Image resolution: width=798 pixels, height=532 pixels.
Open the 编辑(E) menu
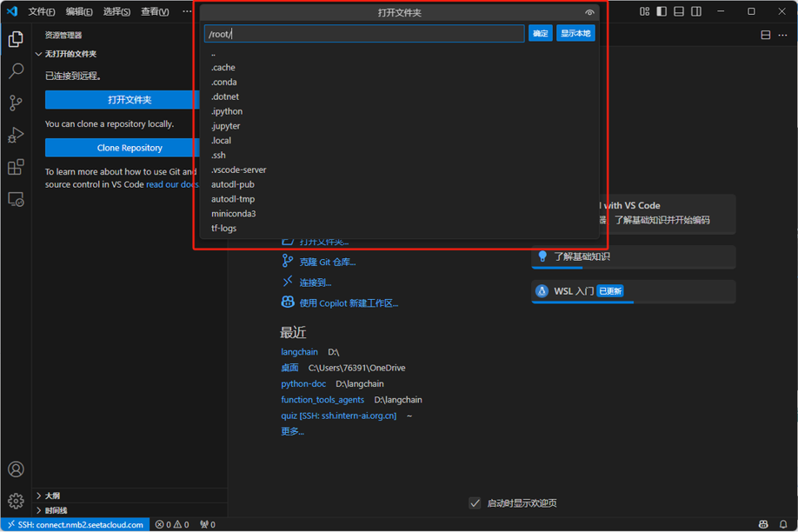click(x=79, y=11)
